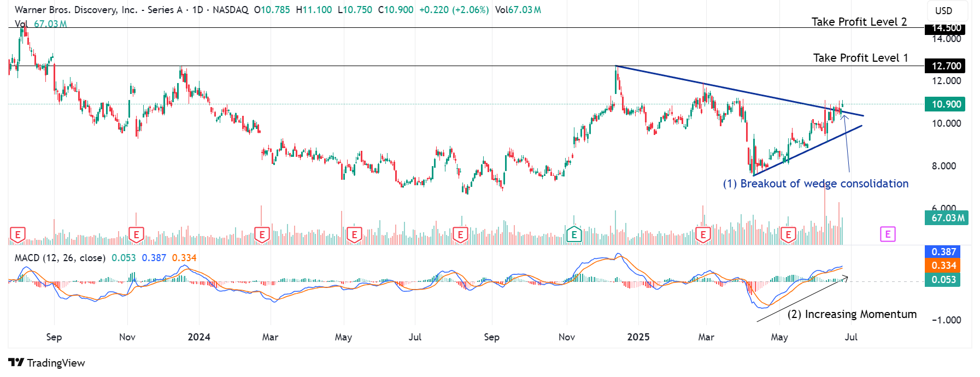Click the earnings E marker above the Nov 2023 label
Viewport: 980px width, 377px height.
136,235
